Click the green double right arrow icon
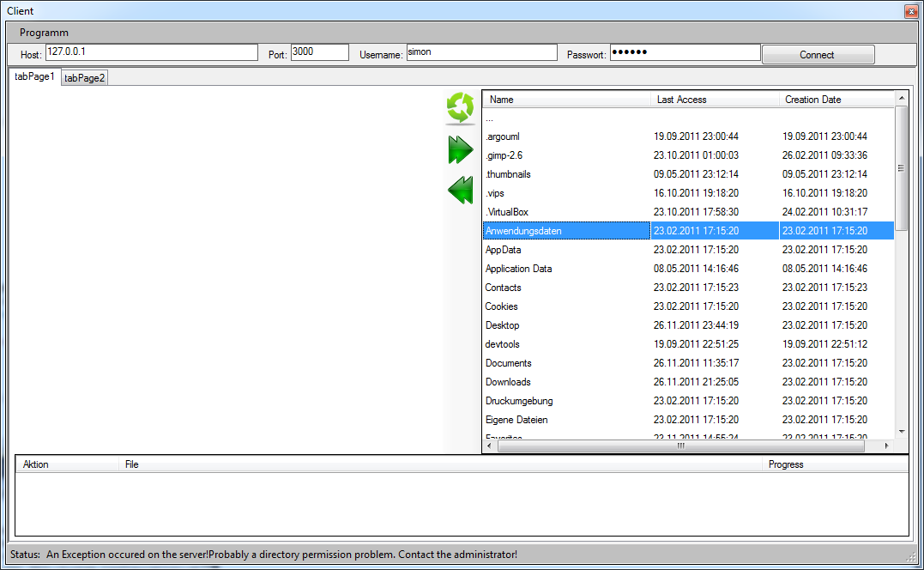Screen dimensions: 924x570 click(460, 149)
